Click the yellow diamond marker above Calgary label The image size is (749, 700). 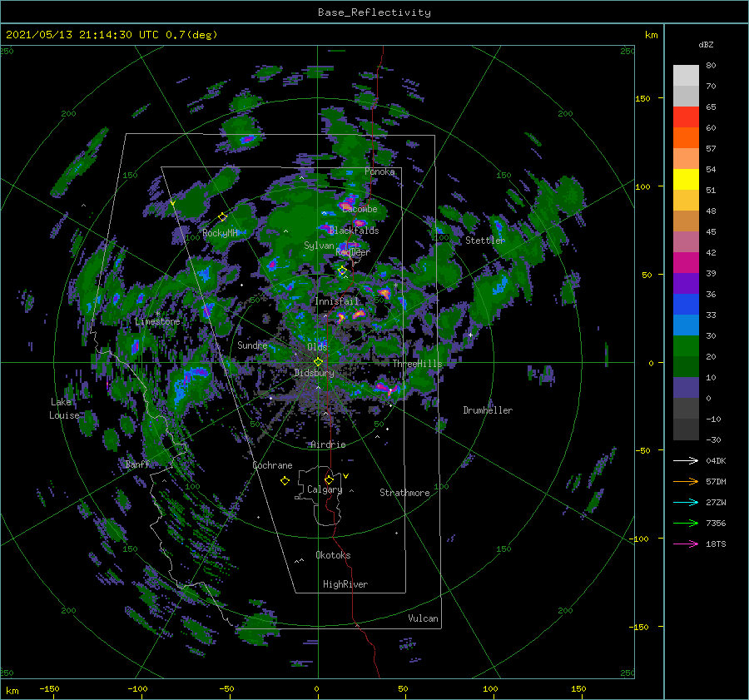329,479
